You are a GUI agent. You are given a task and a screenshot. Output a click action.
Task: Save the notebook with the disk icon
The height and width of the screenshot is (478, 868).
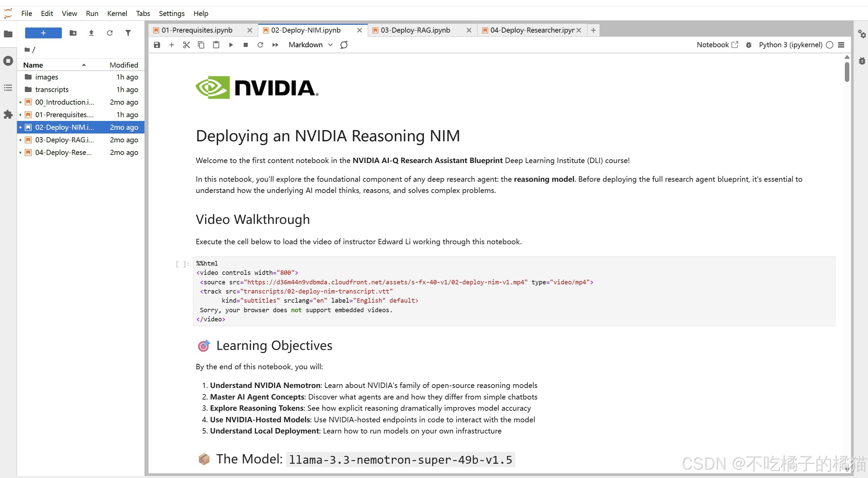[x=157, y=45]
